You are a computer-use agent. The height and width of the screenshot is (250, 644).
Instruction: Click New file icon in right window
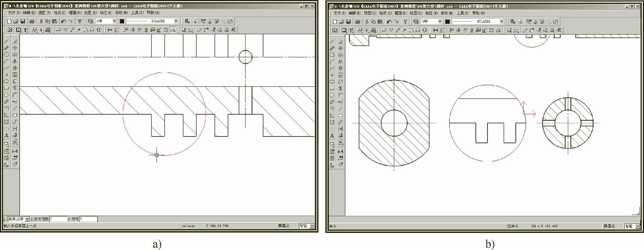click(335, 21)
